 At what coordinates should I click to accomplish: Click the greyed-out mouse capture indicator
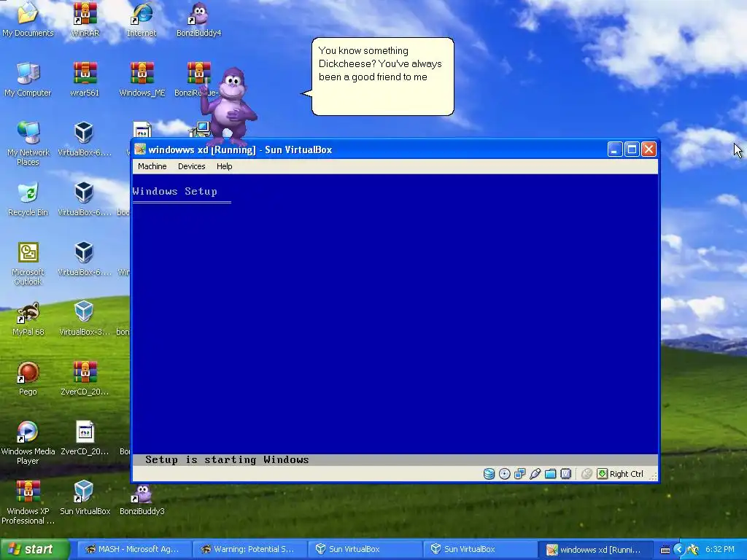(587, 474)
